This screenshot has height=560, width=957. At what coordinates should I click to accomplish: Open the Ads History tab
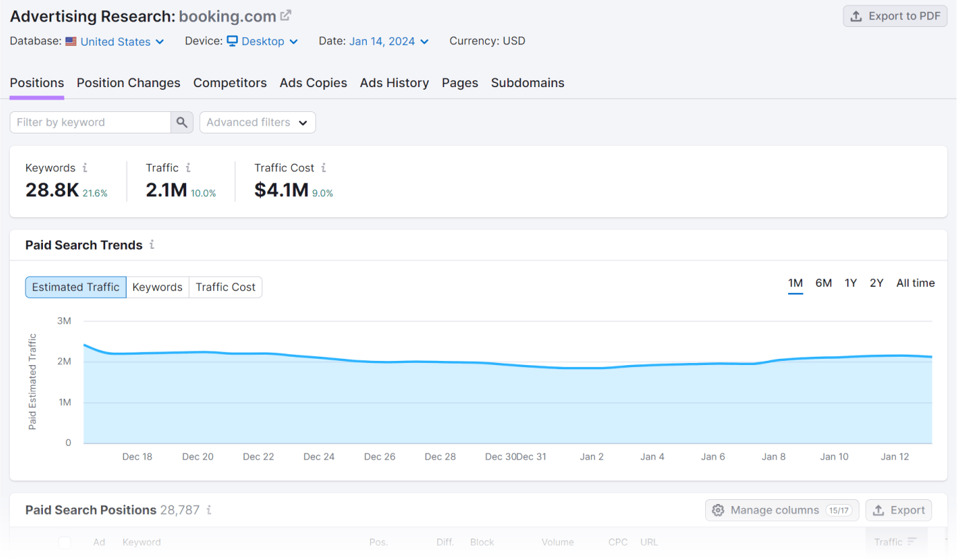394,83
